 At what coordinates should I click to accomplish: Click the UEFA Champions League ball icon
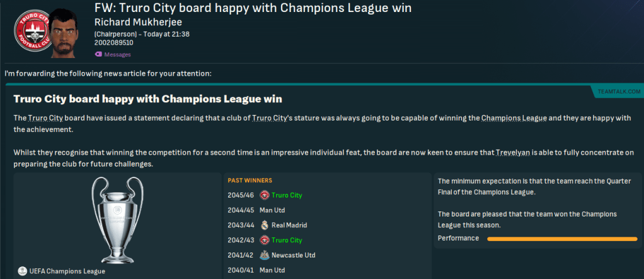tap(23, 271)
